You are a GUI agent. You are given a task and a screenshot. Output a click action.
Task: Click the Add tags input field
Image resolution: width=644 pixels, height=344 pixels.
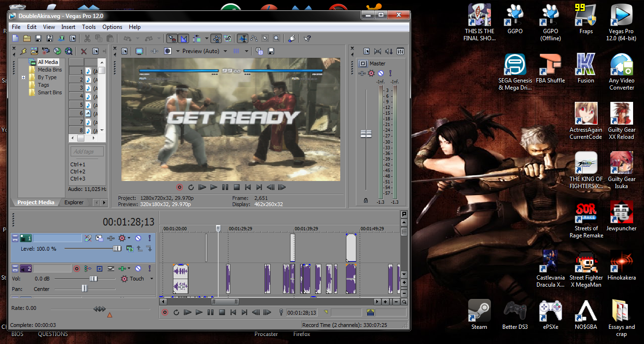[87, 152]
